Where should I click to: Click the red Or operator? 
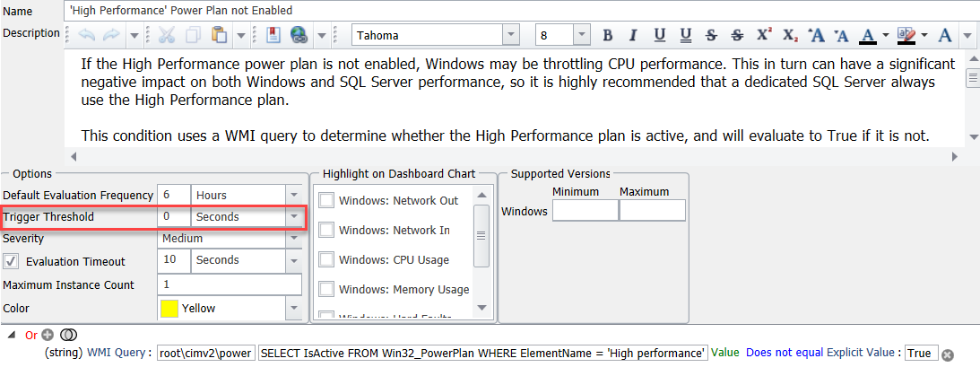pyautogui.click(x=31, y=335)
